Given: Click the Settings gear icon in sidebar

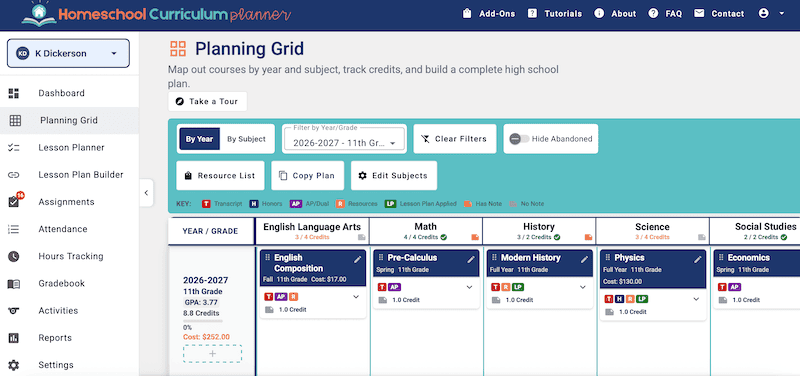Looking at the screenshot, I should tap(14, 365).
